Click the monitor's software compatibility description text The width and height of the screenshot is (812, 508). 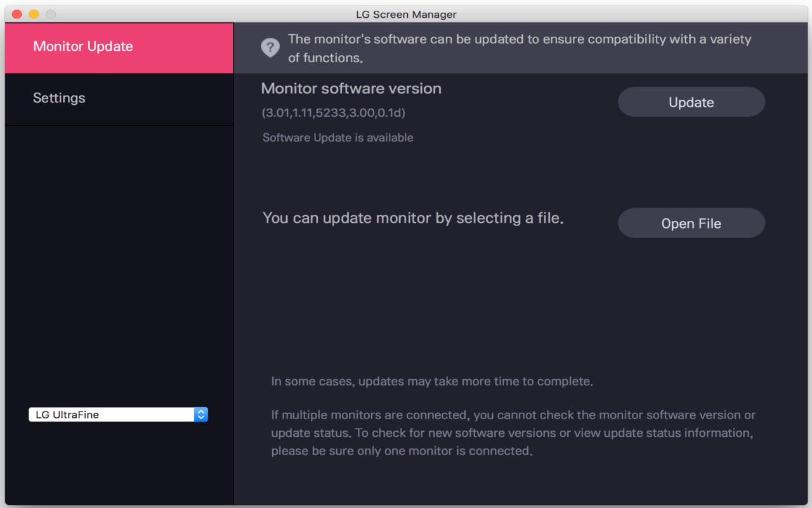click(520, 48)
